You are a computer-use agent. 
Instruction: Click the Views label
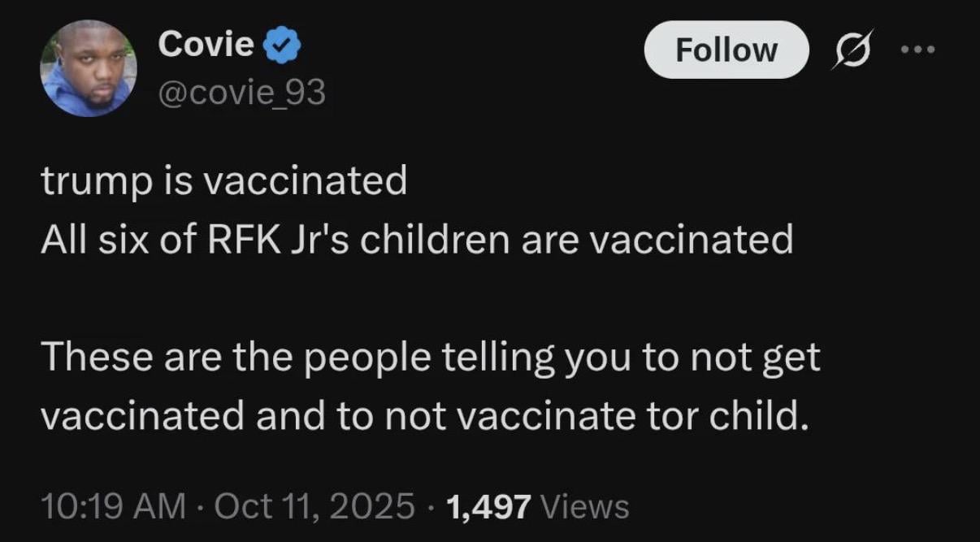(x=585, y=506)
